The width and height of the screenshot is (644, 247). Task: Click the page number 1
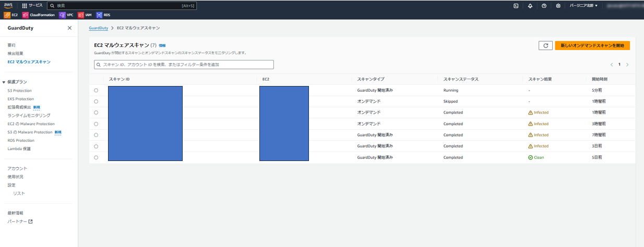[619, 65]
